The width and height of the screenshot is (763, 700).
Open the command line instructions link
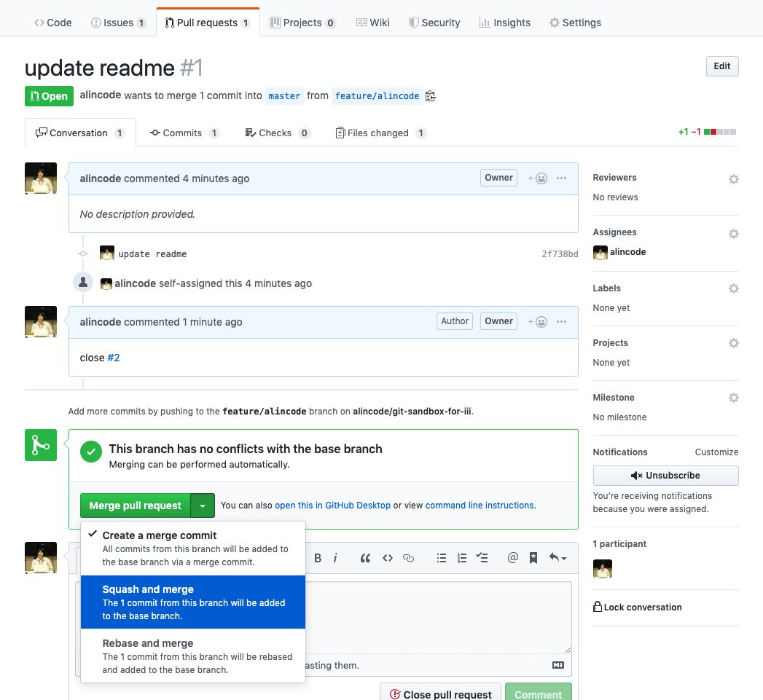point(480,505)
